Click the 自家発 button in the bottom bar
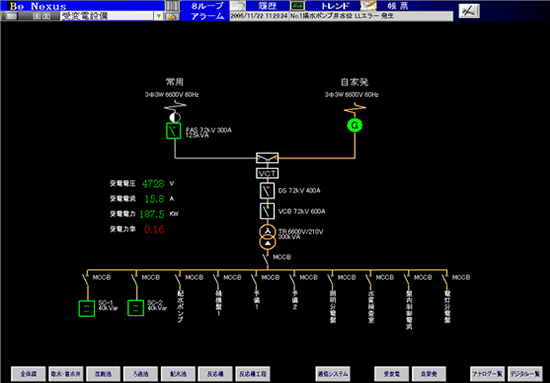Screen dimensions: 550x383 [429, 374]
